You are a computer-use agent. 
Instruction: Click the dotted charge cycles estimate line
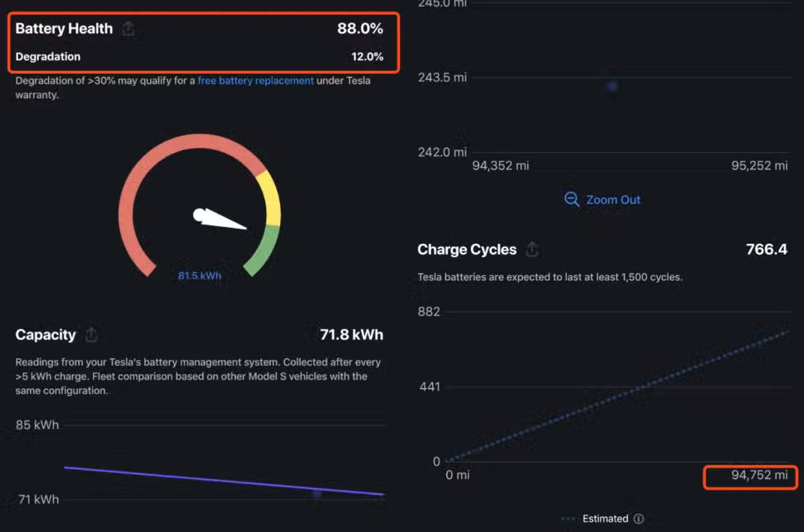point(616,395)
